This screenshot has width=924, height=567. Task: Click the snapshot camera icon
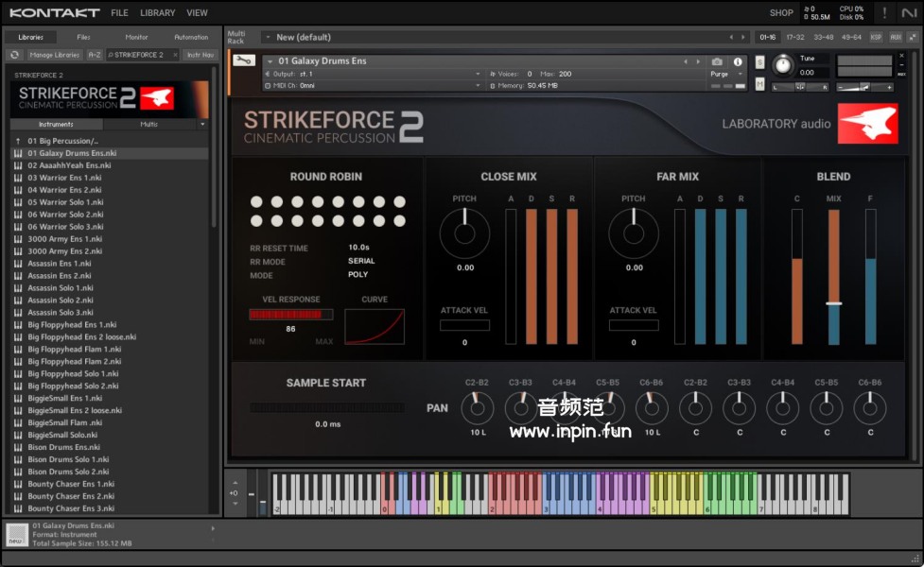[717, 61]
